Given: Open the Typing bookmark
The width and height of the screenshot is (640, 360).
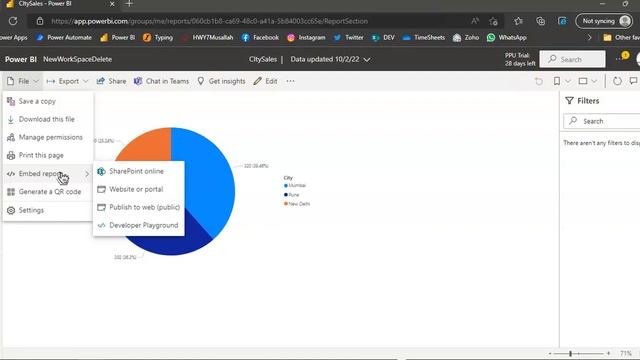Looking at the screenshot, I should coord(158,38).
